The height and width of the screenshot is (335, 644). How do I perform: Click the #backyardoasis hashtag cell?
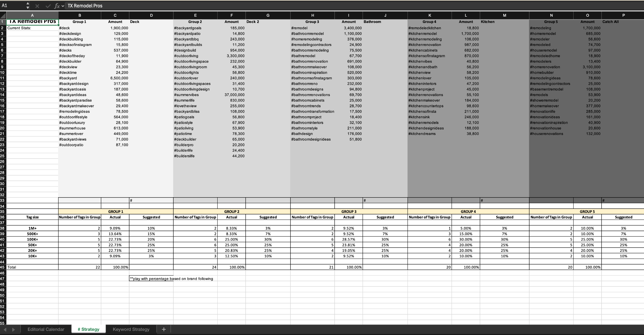tap(80, 89)
